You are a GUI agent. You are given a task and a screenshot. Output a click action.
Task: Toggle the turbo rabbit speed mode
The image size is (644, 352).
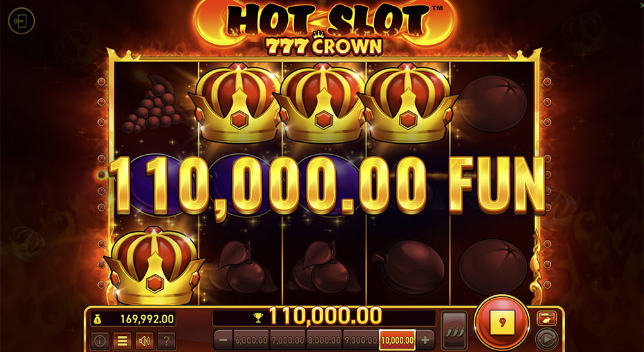tap(547, 318)
